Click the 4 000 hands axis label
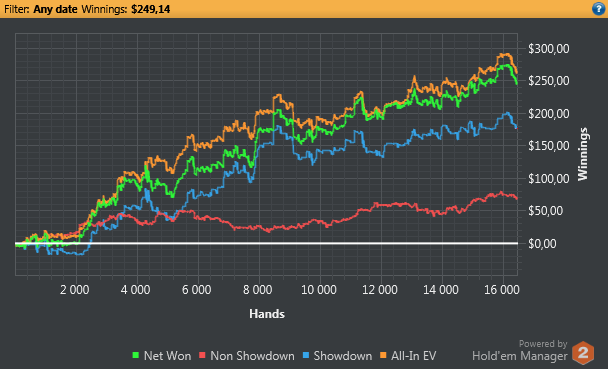This screenshot has width=608, height=369. 135,290
